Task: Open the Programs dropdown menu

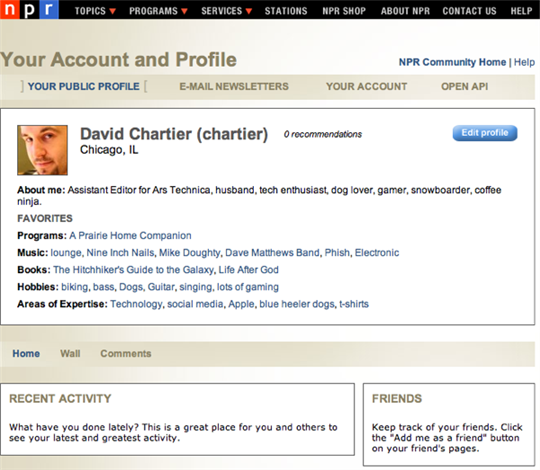Action: pyautogui.click(x=158, y=11)
